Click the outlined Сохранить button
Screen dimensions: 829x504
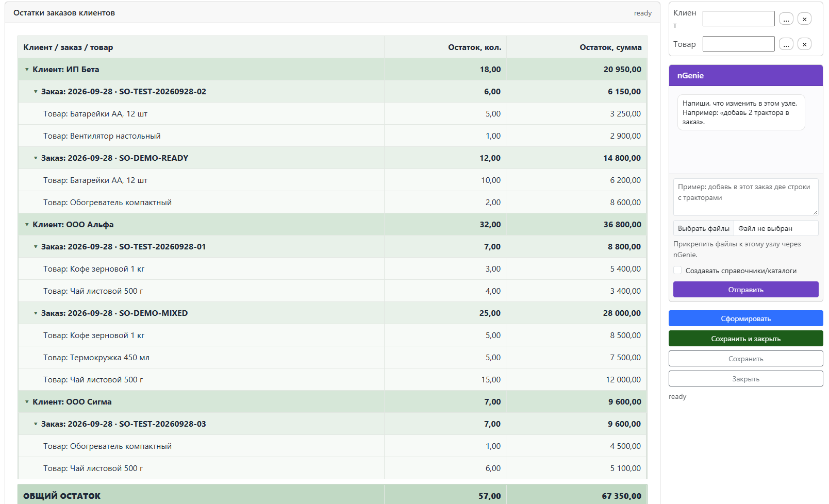point(745,359)
